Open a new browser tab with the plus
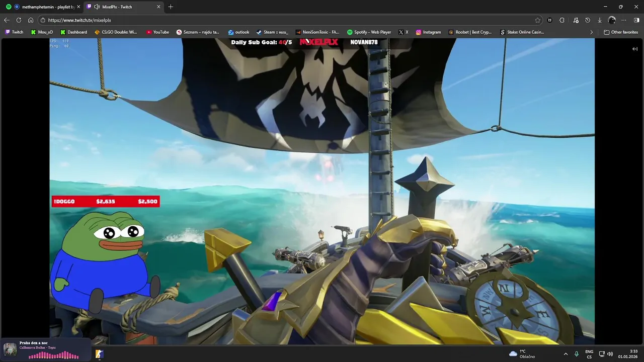This screenshot has height=362, width=644. point(171,7)
